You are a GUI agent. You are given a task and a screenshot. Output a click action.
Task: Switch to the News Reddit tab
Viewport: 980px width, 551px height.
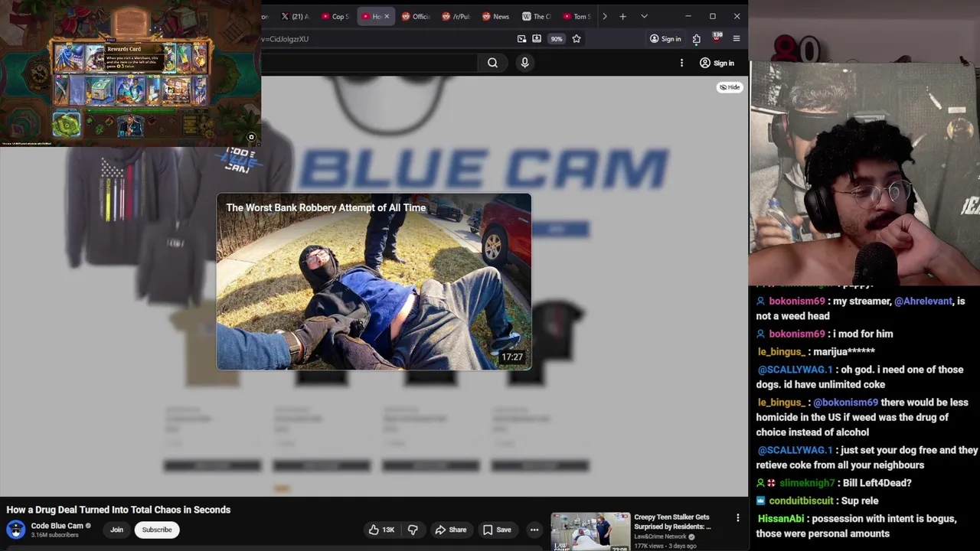(x=496, y=16)
